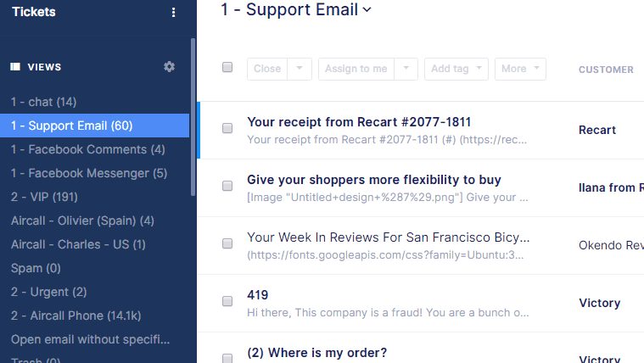
Task: Open ticket 'Give your shoppers more flexibility to buy'
Action: pos(374,180)
